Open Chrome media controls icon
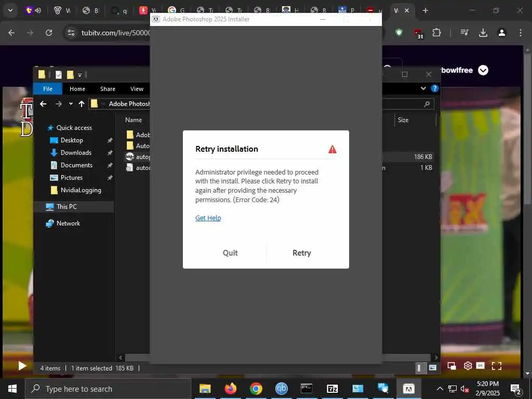The image size is (532, 399). tap(464, 33)
